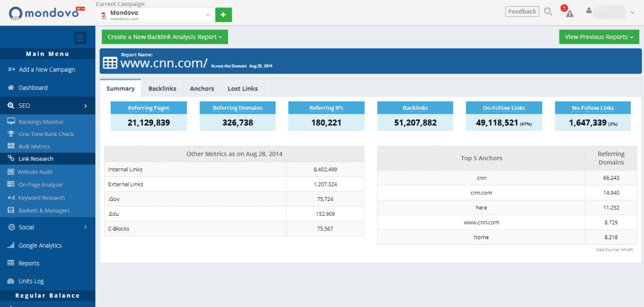Viewport: 644px width, 307px height.
Task: Click the Link Research chain icon
Action: [x=11, y=158]
